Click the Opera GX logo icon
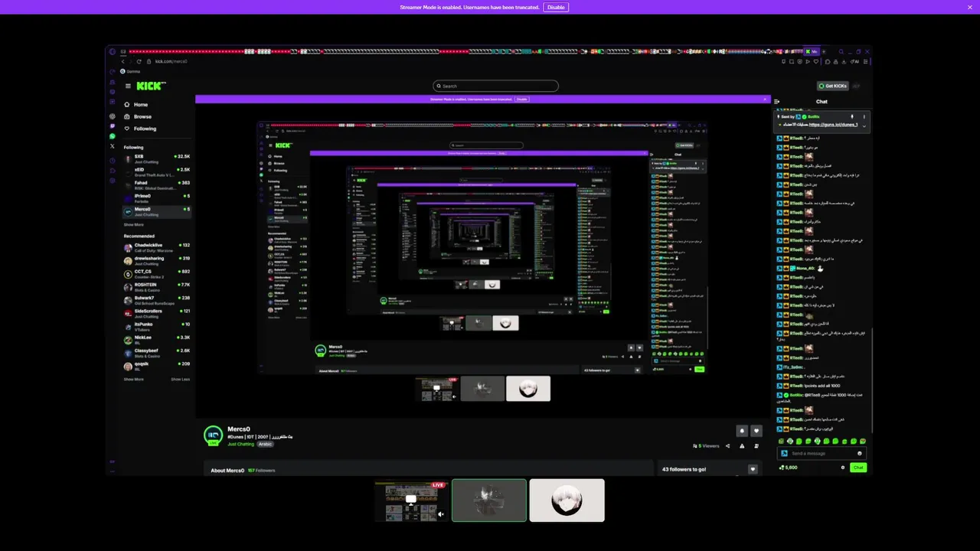 click(x=112, y=51)
